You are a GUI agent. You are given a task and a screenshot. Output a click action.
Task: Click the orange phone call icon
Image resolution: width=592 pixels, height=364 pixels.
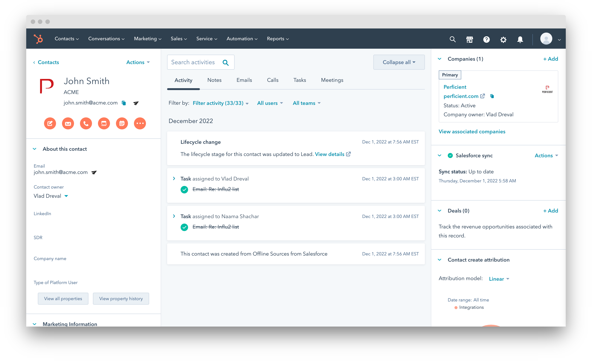pyautogui.click(x=86, y=124)
